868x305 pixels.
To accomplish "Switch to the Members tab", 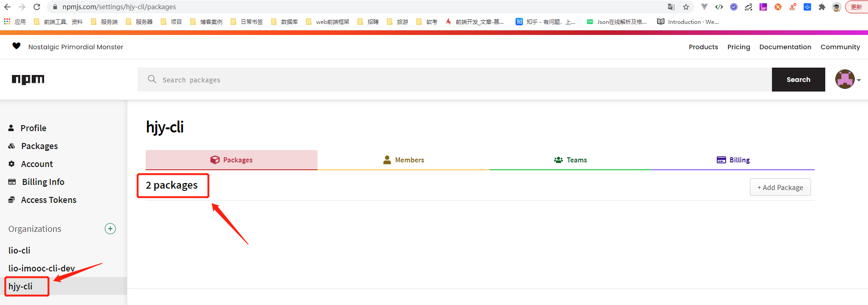I will click(403, 160).
